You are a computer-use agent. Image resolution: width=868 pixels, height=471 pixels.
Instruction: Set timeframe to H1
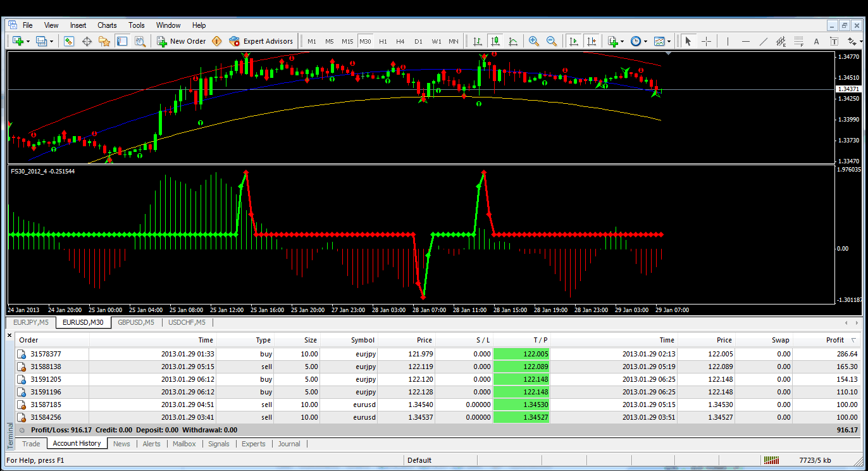383,41
